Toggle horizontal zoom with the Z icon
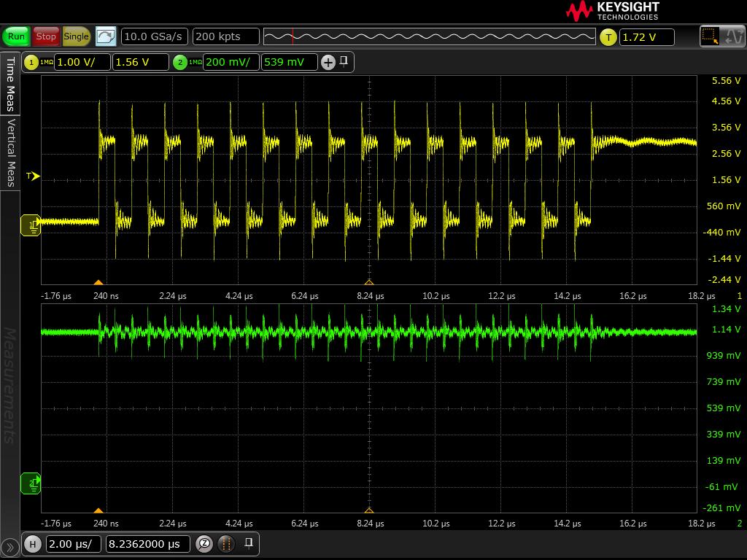Viewport: 747px width, 560px height. (204, 544)
